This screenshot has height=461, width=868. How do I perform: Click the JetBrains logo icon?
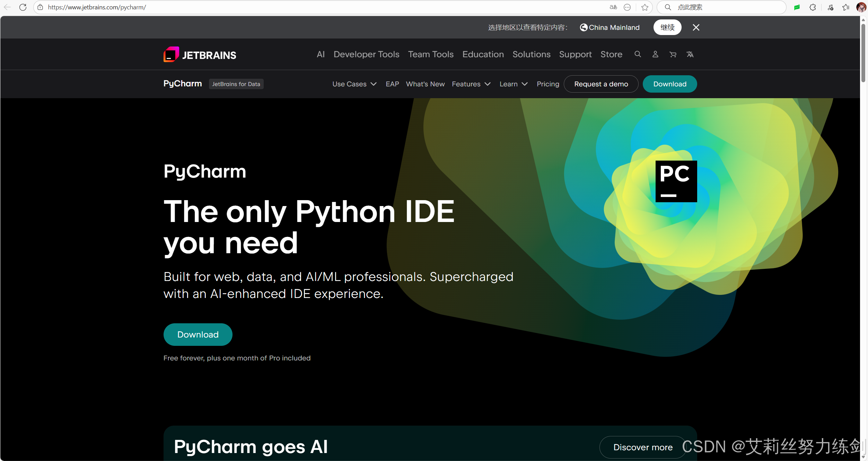pyautogui.click(x=171, y=54)
